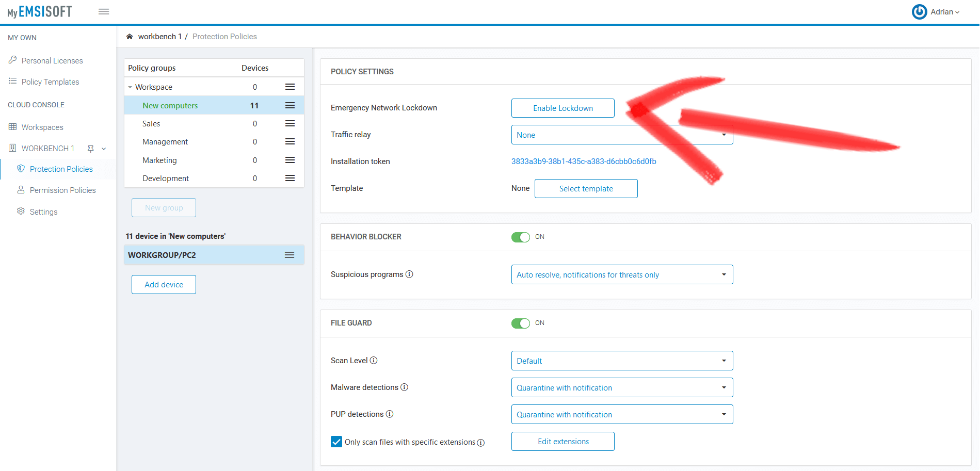Show info tooltip for specific extensions option
The image size is (980, 471).
tap(481, 443)
